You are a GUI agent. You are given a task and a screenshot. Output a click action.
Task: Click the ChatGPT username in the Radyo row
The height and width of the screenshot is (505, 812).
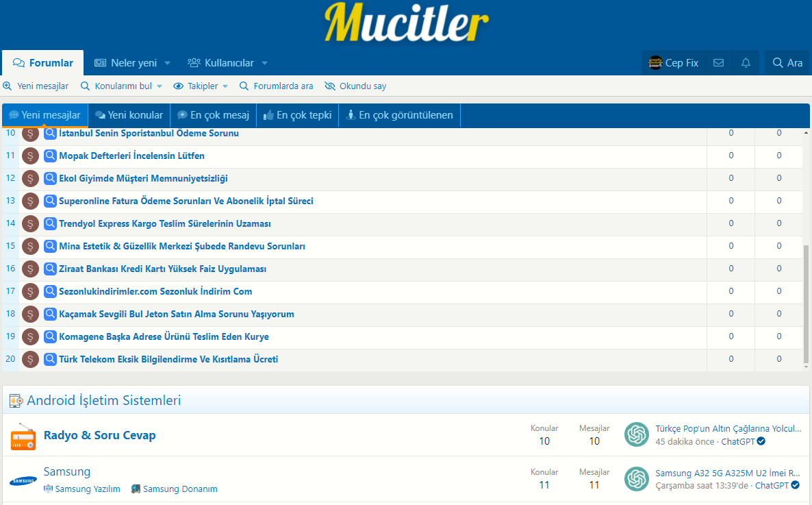pyautogui.click(x=738, y=442)
